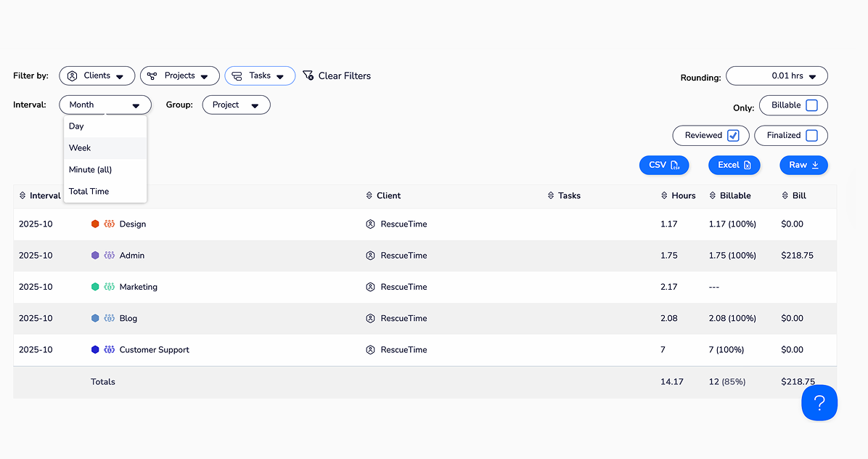Click the help question mark button
Image resolution: width=868 pixels, height=459 pixels.
coord(819,402)
